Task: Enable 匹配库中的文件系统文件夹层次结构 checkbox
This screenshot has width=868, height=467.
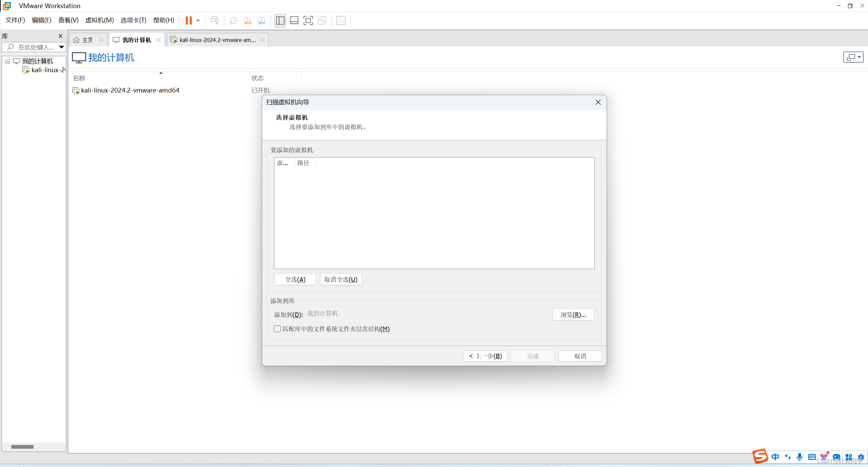Action: 277,329
